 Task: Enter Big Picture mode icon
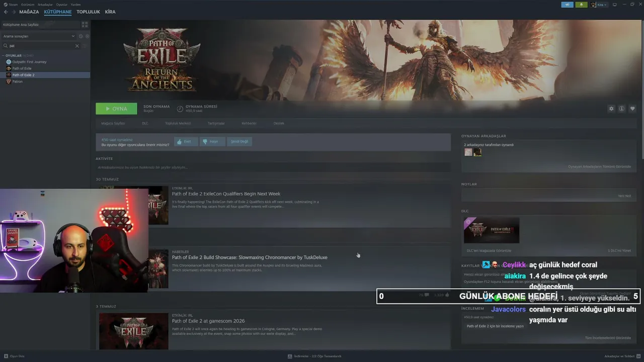pyautogui.click(x=614, y=5)
